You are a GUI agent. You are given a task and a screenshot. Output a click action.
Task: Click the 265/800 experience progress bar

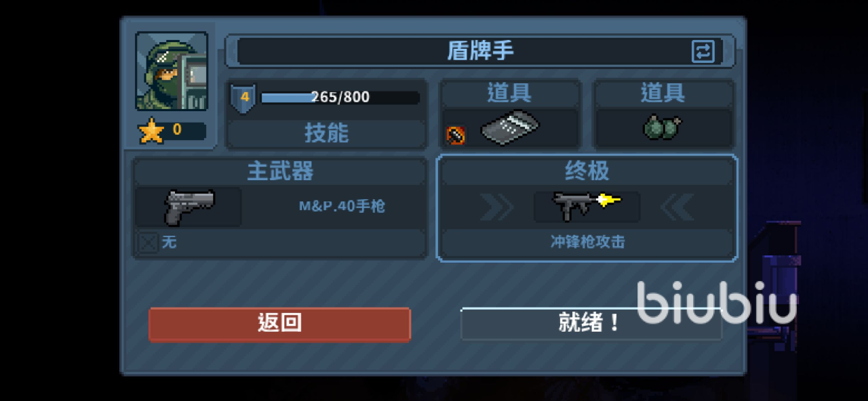click(340, 98)
